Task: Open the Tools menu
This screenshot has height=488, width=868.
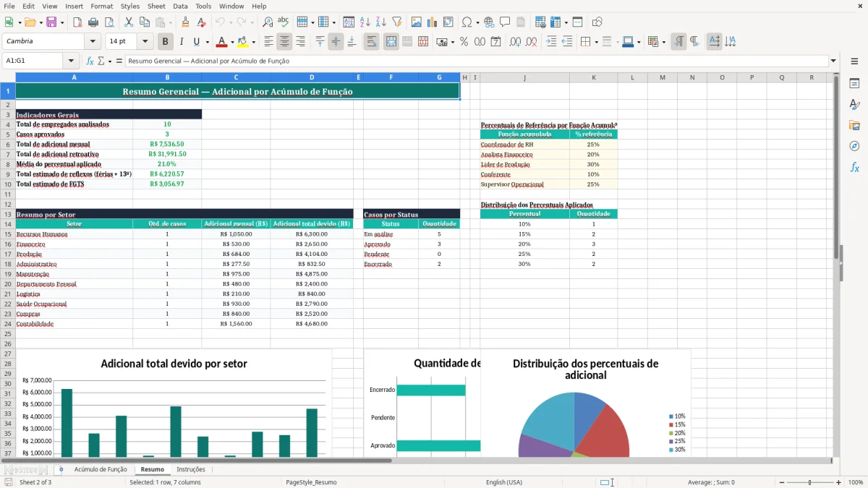Action: pyautogui.click(x=203, y=6)
